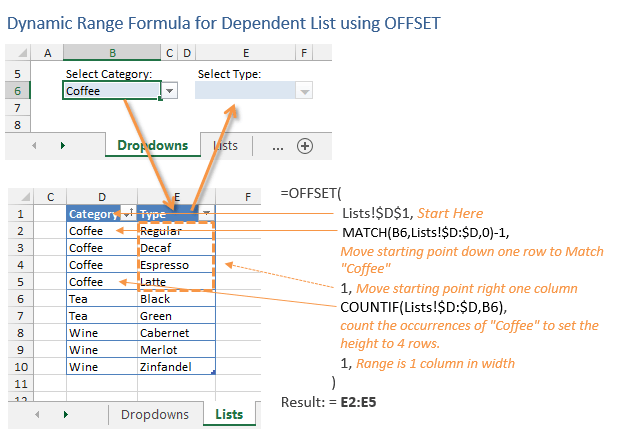Switch to the active green Dropdowns tab
The image size is (625, 437).
point(152,146)
